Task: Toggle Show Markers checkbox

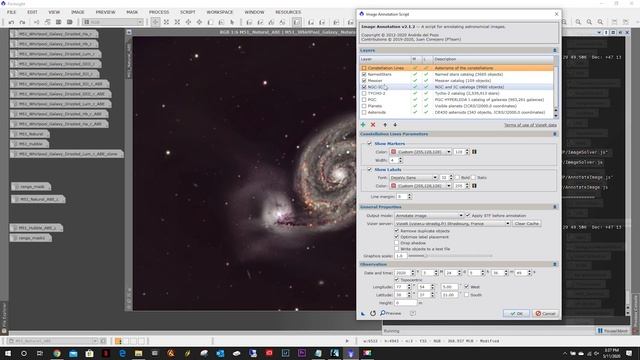Action: (x=369, y=143)
